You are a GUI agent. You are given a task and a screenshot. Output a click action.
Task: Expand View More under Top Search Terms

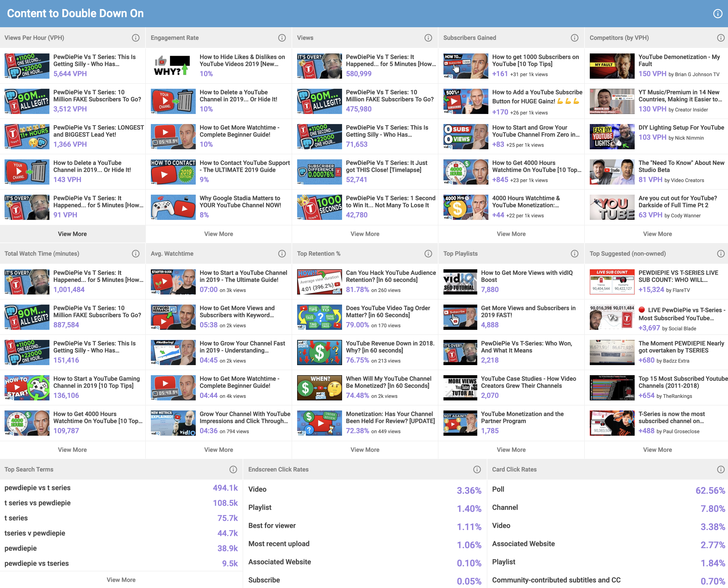121,579
